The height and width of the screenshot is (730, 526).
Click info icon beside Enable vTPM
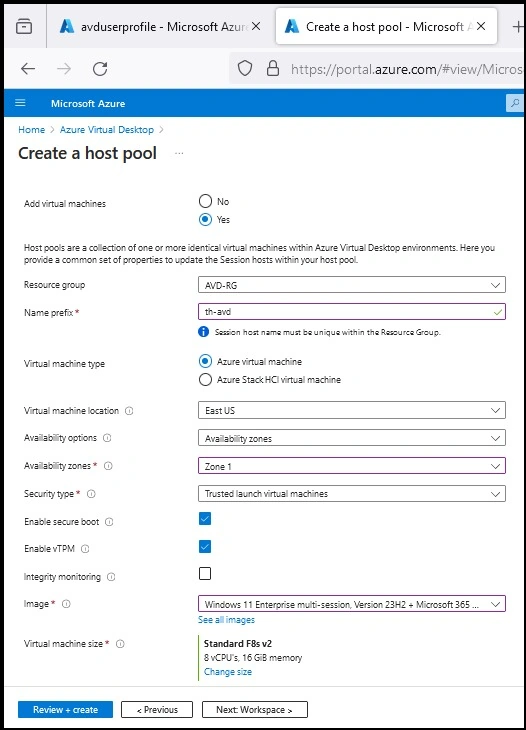click(x=85, y=548)
